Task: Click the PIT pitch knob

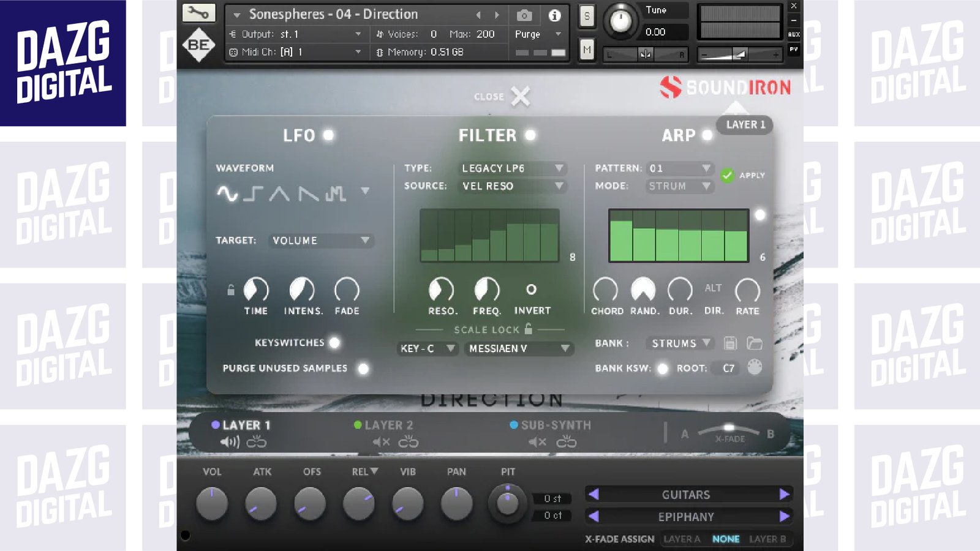Action: 507,503
